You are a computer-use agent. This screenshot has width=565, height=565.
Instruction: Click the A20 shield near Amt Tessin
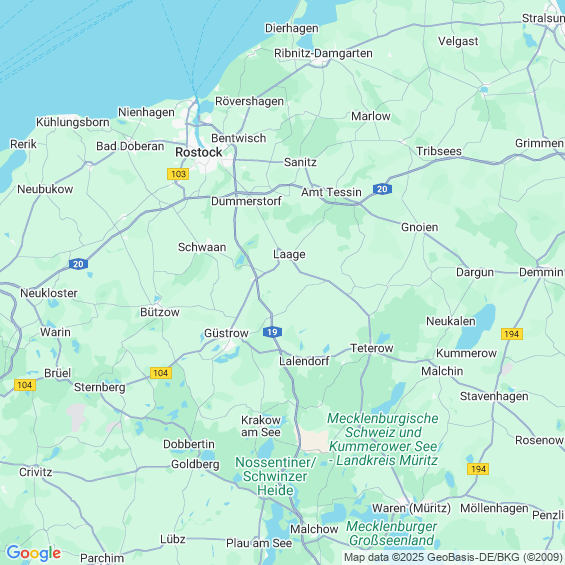click(x=382, y=189)
